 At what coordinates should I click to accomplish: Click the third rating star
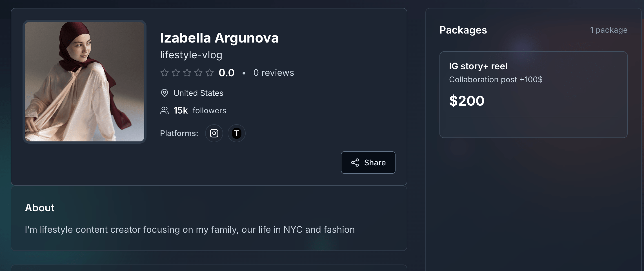coord(187,73)
